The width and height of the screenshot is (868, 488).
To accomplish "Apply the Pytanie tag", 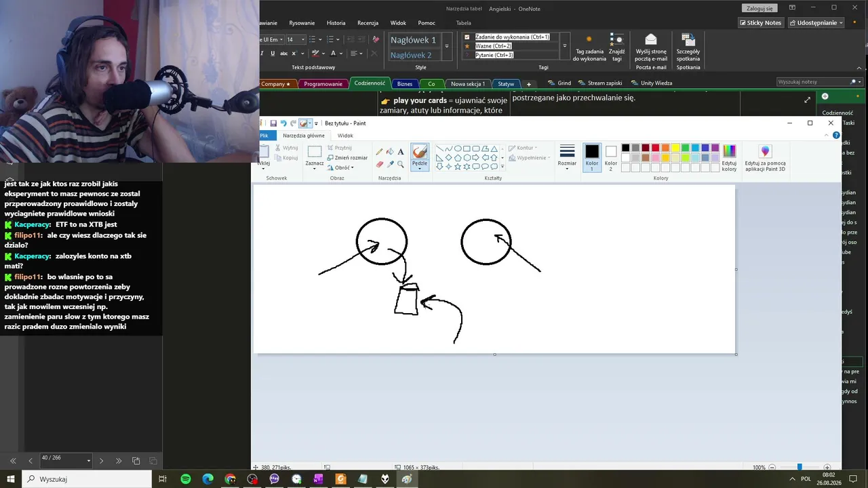I will tap(494, 55).
